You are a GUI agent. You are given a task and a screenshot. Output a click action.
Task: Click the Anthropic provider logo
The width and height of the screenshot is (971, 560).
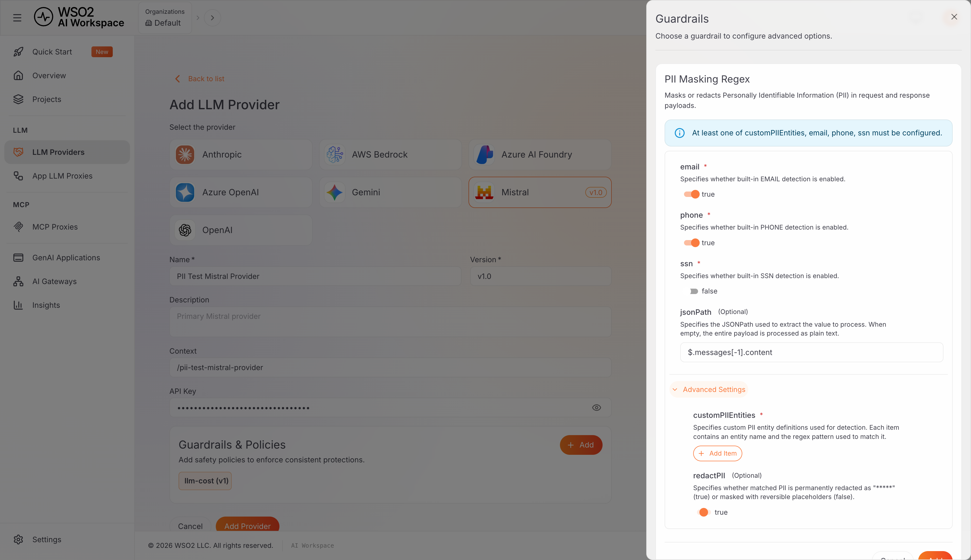pyautogui.click(x=185, y=155)
